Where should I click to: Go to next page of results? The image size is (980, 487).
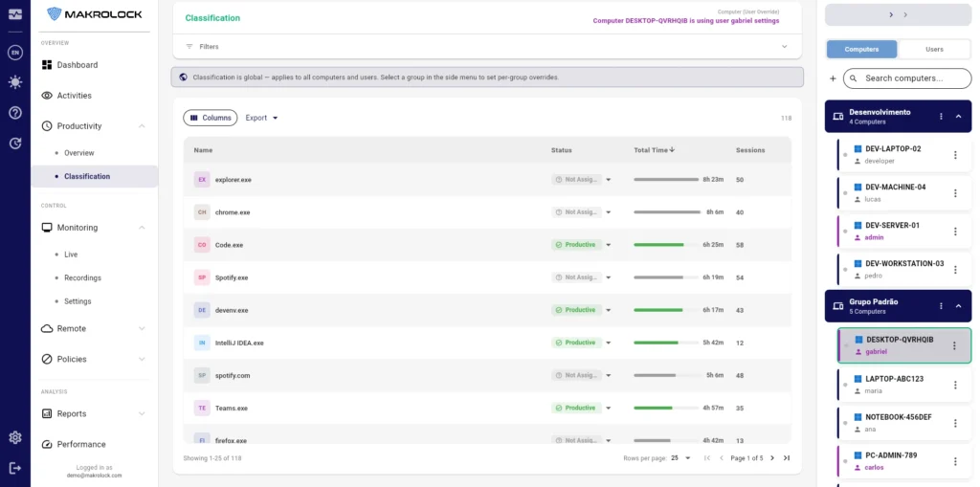772,458
